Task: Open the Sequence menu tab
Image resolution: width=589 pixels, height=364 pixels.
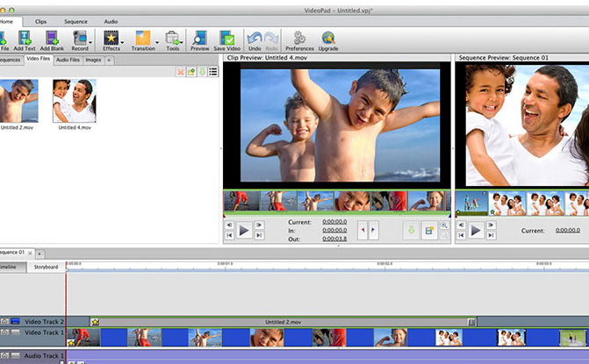Action: (x=75, y=20)
